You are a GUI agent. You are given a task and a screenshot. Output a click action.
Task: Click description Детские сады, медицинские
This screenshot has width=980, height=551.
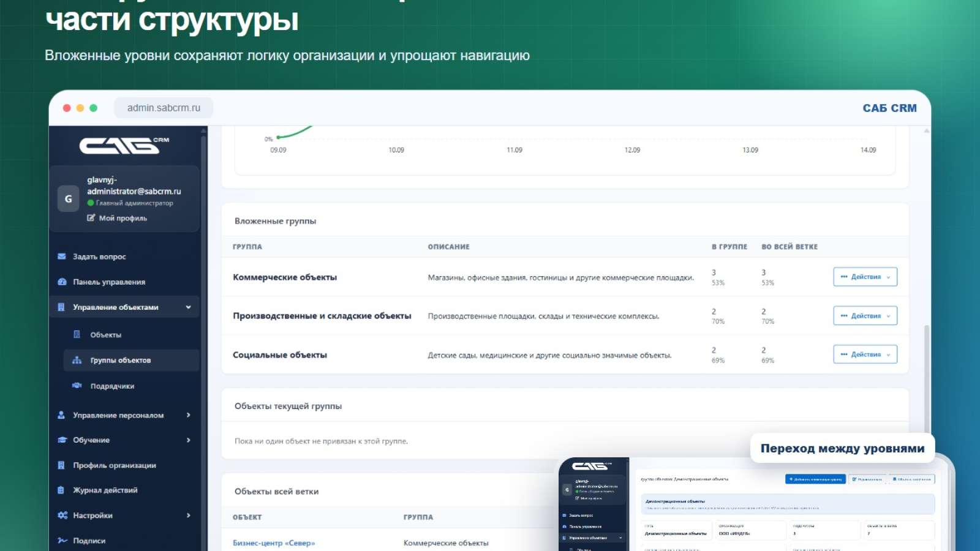[549, 356]
